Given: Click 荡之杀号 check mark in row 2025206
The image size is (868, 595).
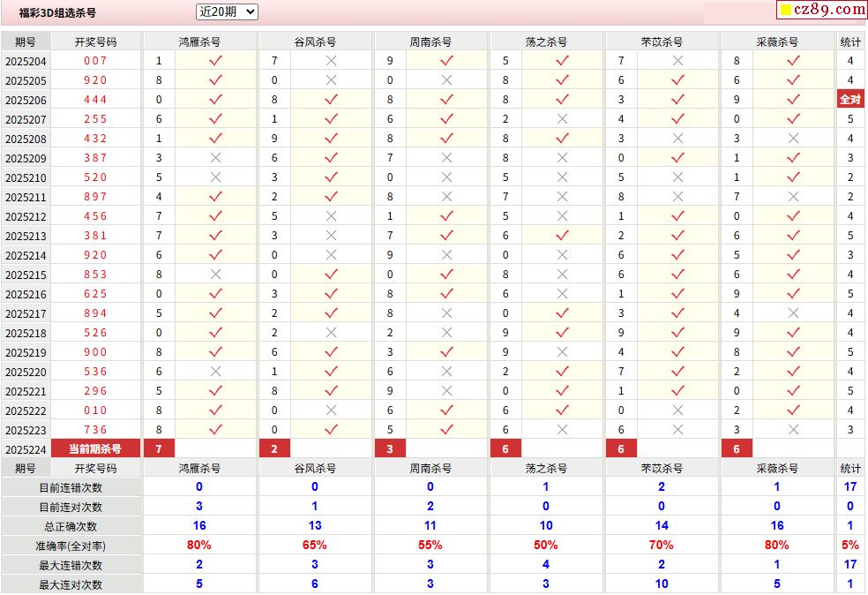Looking at the screenshot, I should (x=562, y=99).
